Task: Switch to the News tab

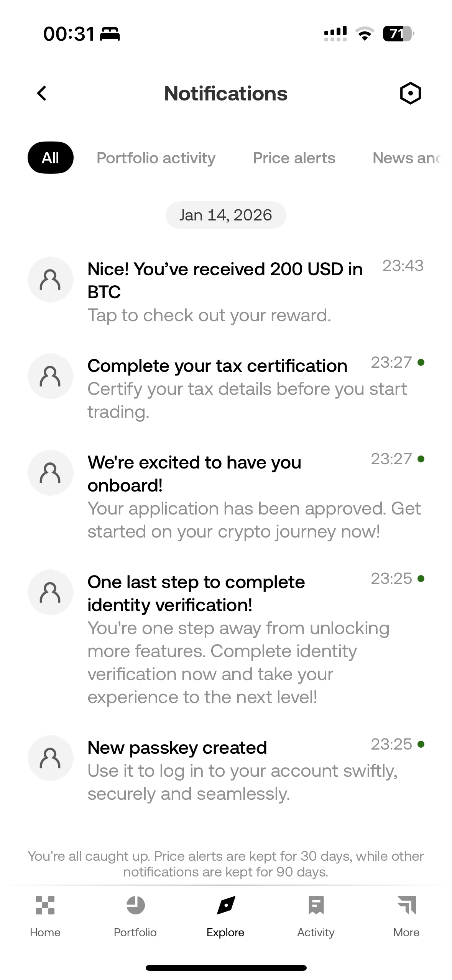Action: [406, 158]
